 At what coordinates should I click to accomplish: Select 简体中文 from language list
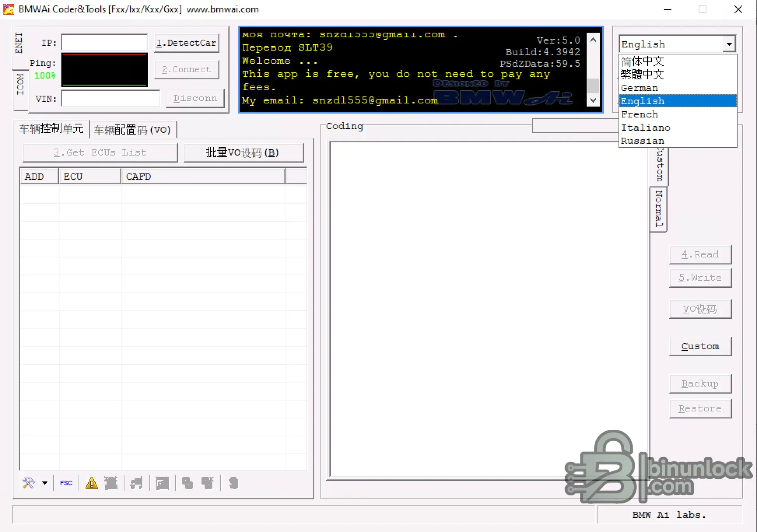(x=678, y=61)
